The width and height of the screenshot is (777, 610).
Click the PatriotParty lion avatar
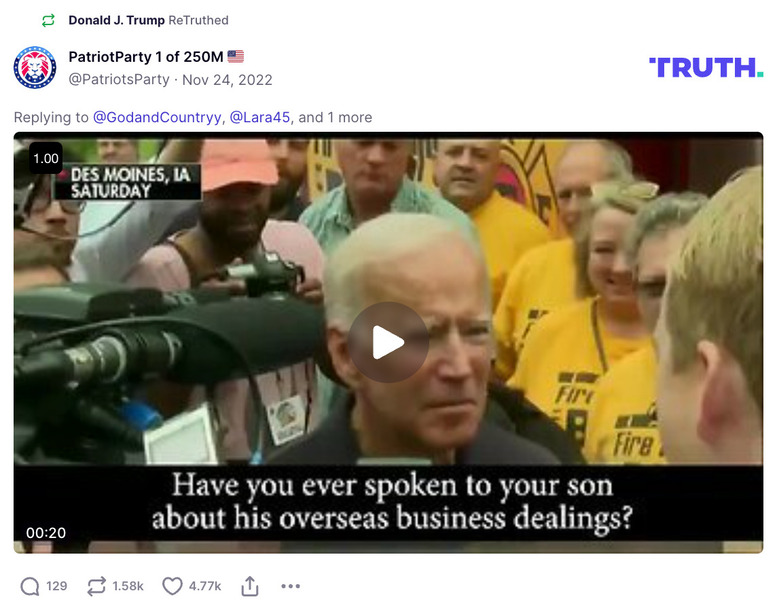click(35, 68)
